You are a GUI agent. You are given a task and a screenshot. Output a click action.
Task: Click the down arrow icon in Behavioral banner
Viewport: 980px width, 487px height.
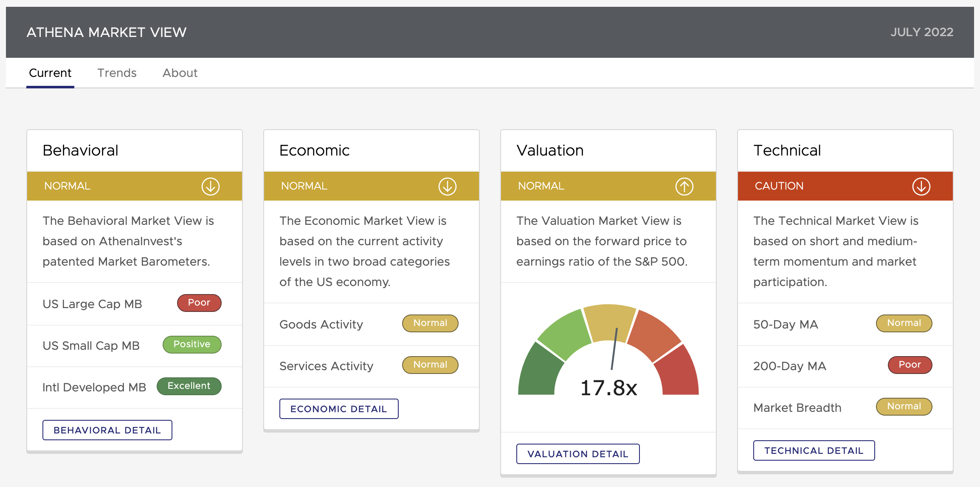(x=210, y=186)
